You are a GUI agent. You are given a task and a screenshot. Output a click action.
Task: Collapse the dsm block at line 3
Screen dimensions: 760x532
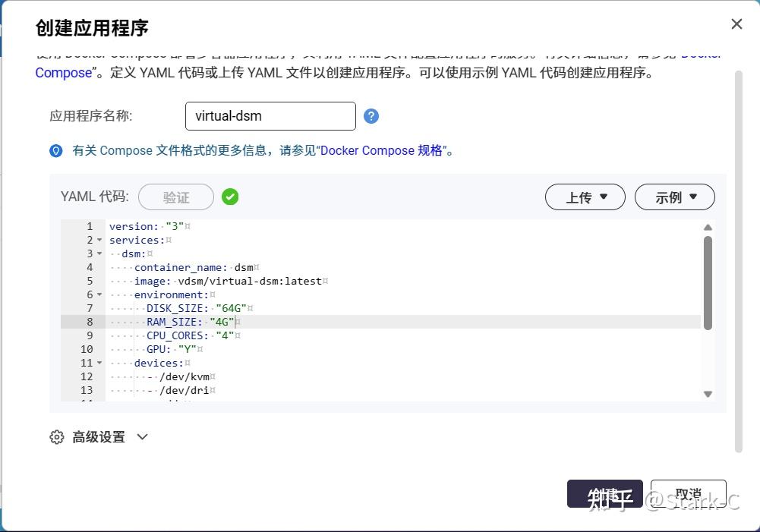tap(99, 253)
